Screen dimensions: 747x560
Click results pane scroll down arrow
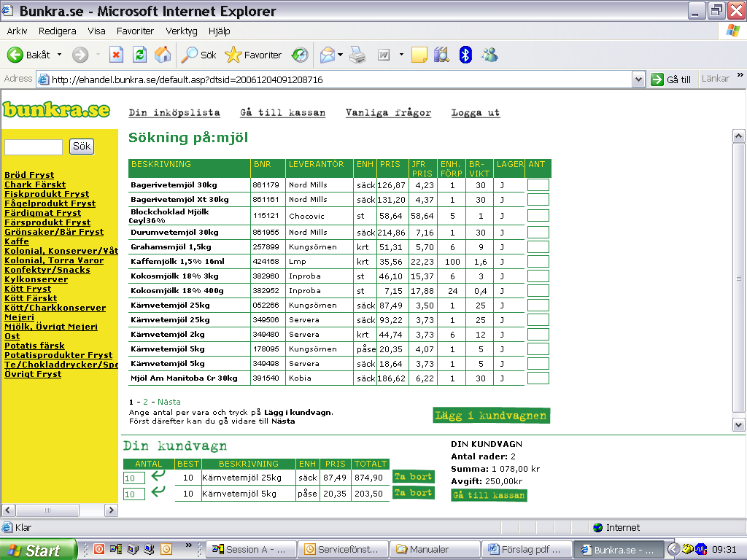pos(738,425)
